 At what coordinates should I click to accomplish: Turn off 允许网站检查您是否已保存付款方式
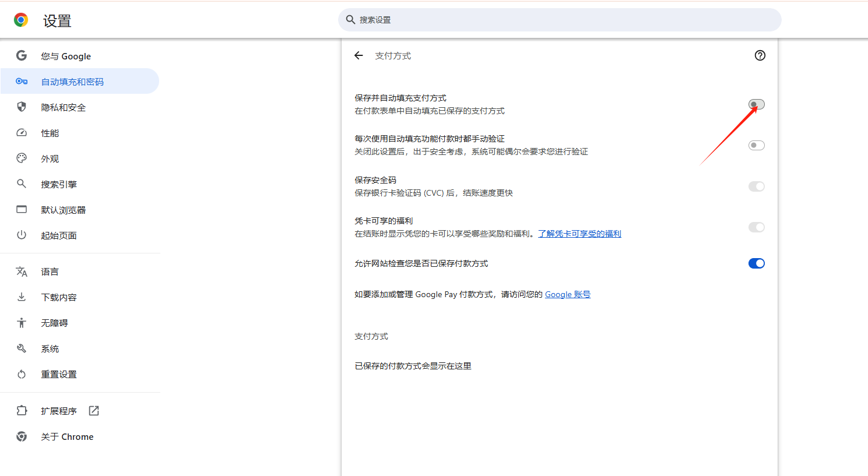coord(756,263)
